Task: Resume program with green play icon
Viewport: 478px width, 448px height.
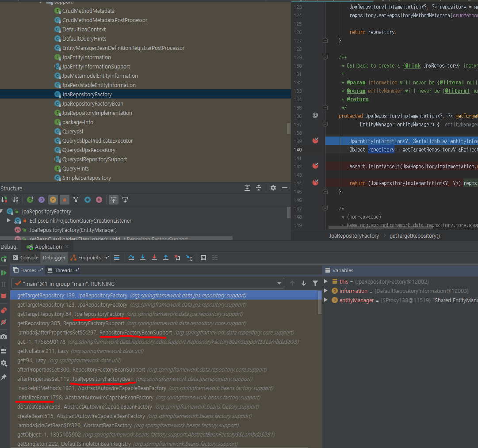Action: pyautogui.click(x=4, y=273)
